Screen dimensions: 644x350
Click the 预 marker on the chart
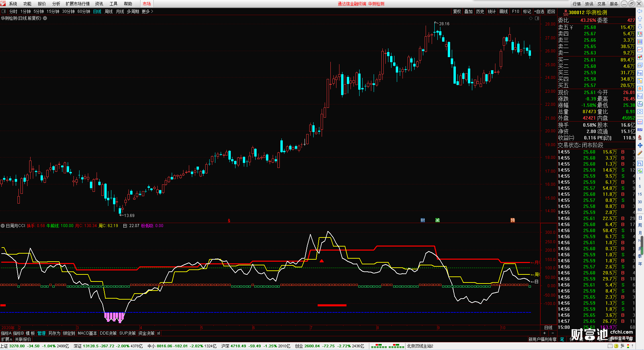tap(513, 220)
